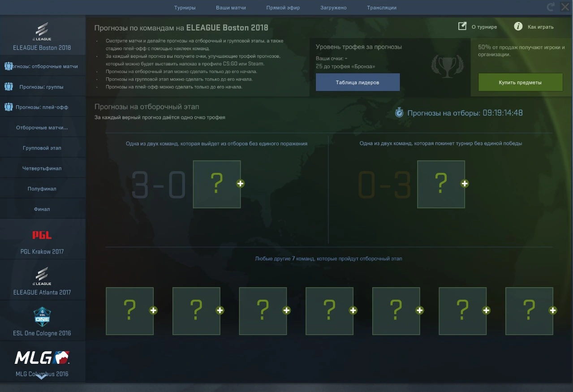Click third of seven team slots
Screen dimensions: 573x392
pyautogui.click(x=263, y=311)
